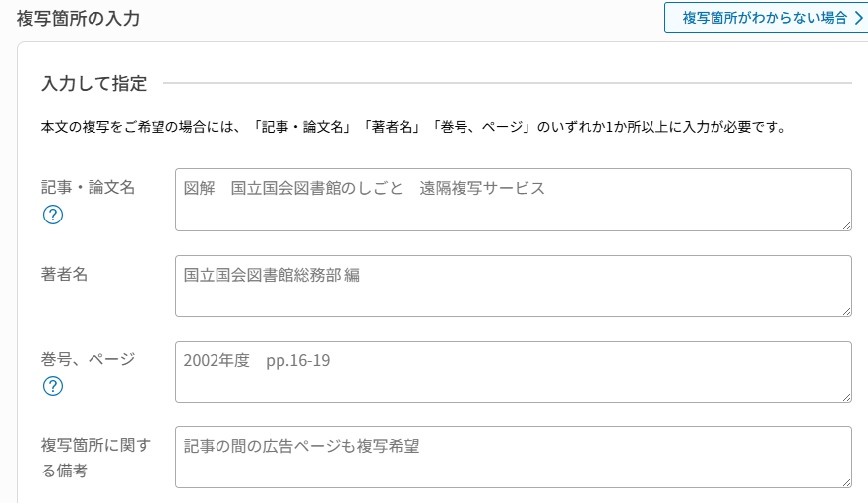Focus the 複写箇所に関する備考 text area
Viewport: 868px width, 503px height.
click(513, 457)
